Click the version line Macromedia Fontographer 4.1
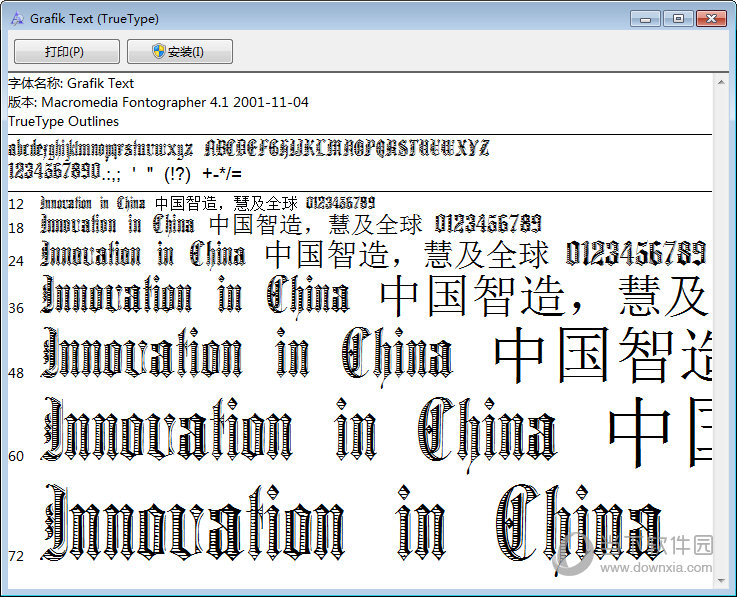Image resolution: width=737 pixels, height=597 pixels. pyautogui.click(x=158, y=102)
